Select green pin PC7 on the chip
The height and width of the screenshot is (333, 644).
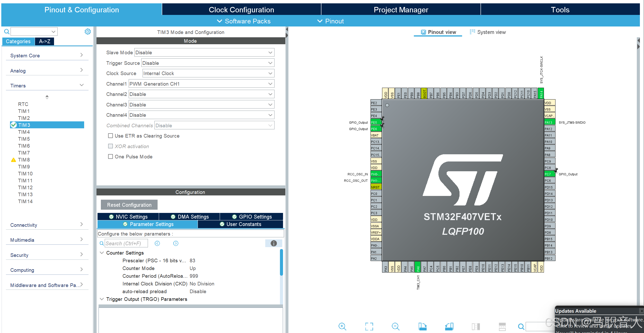(x=550, y=174)
